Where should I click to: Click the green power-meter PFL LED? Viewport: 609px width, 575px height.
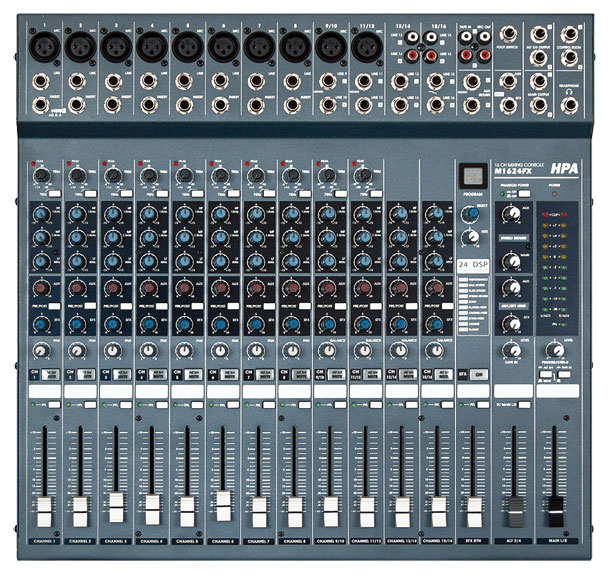pos(564,324)
